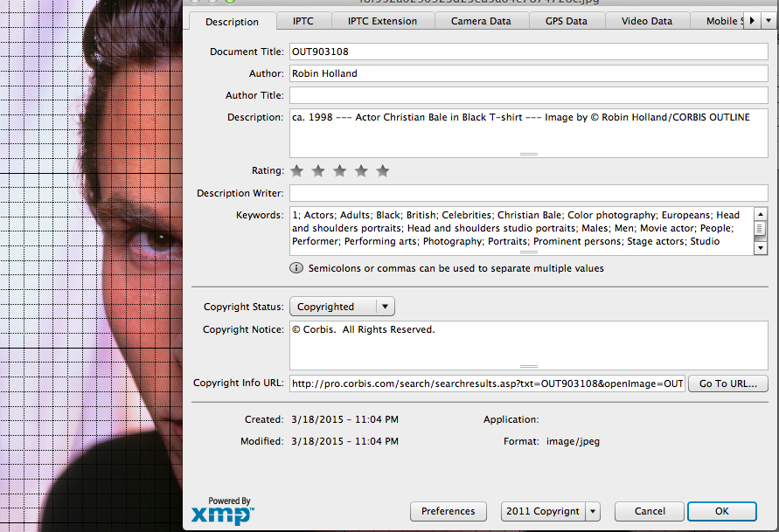
Task: Click the semicolons or commas hint text
Action: pyautogui.click(x=456, y=268)
